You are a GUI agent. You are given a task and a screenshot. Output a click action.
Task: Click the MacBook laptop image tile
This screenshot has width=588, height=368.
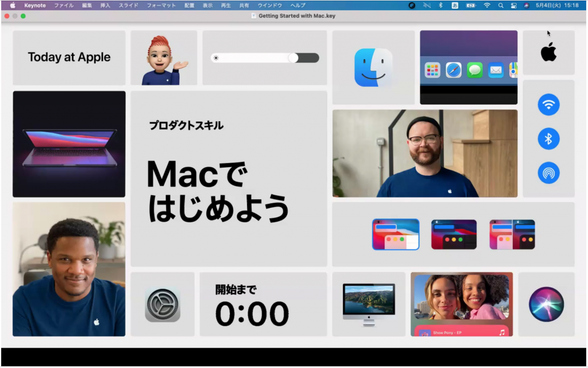point(69,144)
